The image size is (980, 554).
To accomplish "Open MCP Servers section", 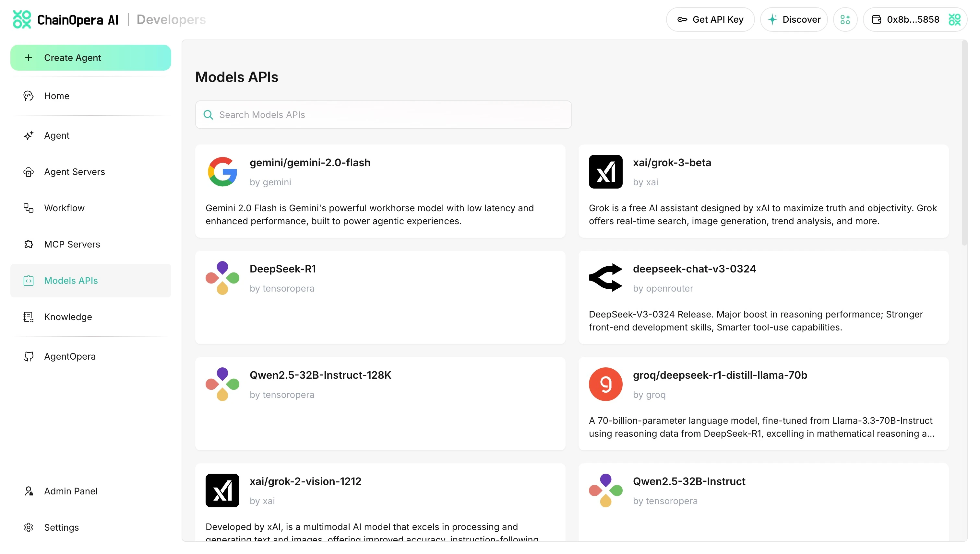I will (72, 244).
